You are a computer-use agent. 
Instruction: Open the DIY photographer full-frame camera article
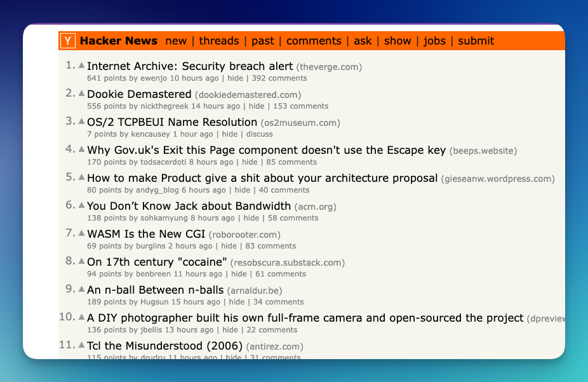(x=305, y=318)
